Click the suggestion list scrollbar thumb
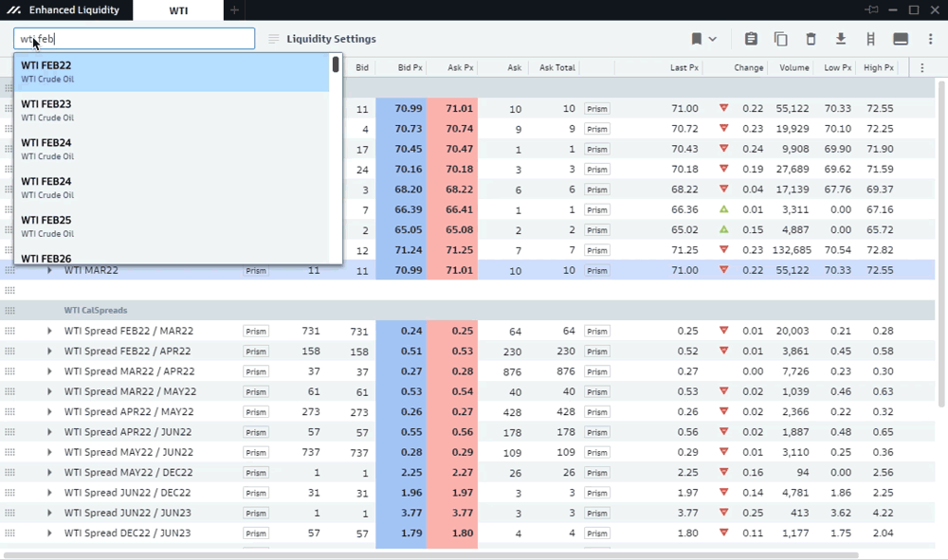 [x=336, y=63]
